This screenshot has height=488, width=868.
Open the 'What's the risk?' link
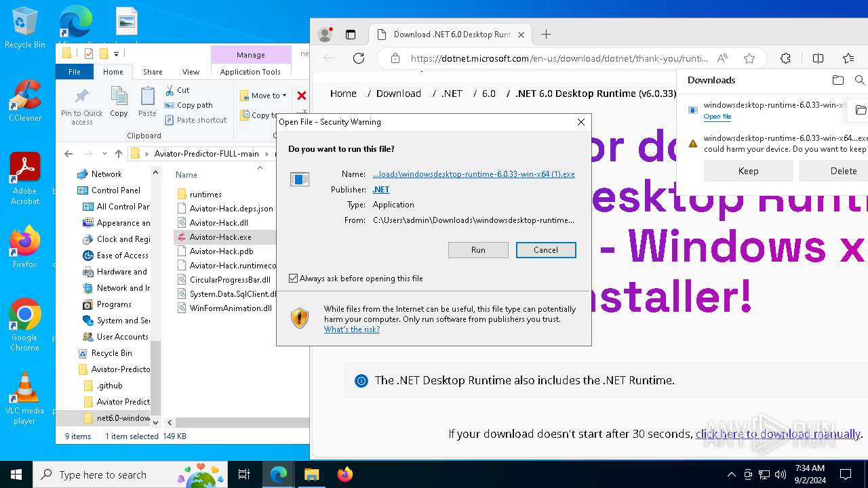tap(352, 329)
